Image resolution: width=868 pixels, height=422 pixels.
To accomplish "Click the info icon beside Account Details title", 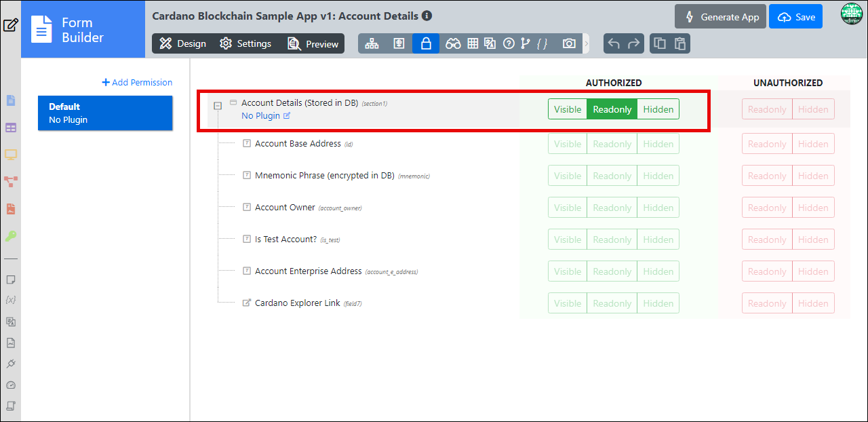I will point(427,15).
